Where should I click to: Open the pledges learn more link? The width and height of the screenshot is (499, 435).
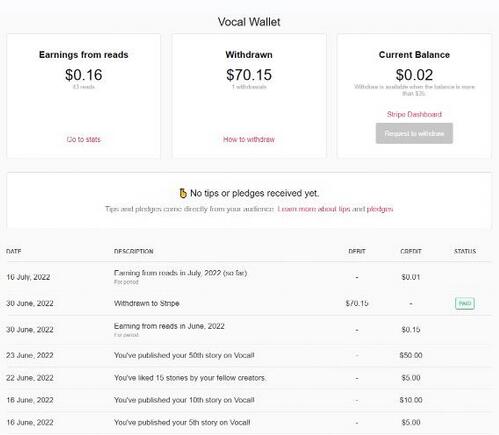point(380,209)
